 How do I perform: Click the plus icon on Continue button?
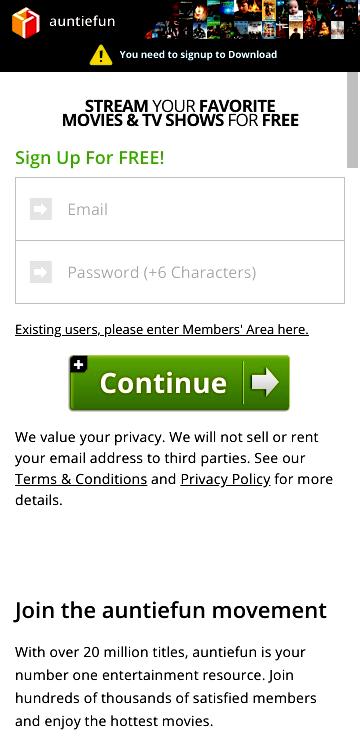click(79, 364)
